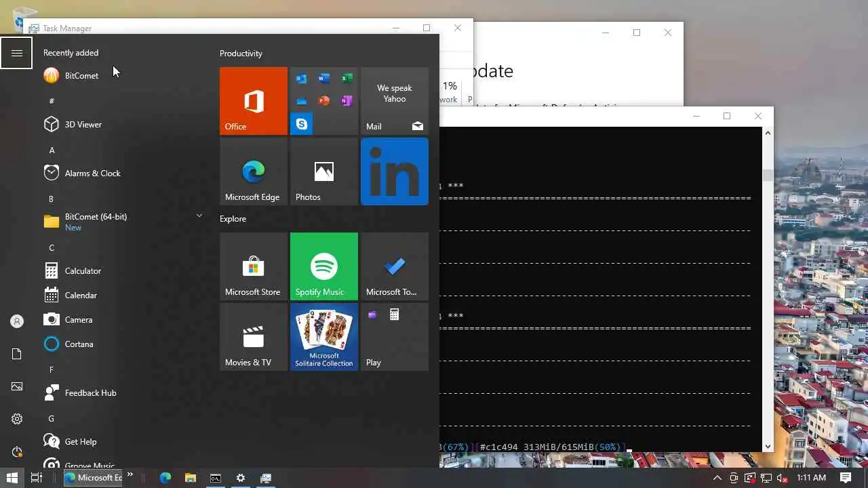Select the Explore group header
The height and width of the screenshot is (488, 868).
(233, 219)
